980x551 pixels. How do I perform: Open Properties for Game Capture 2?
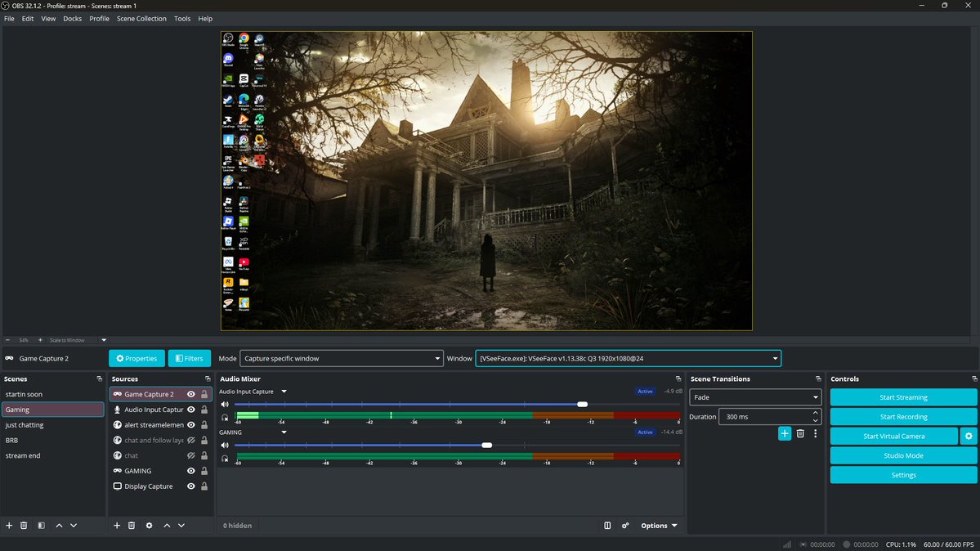pyautogui.click(x=136, y=358)
